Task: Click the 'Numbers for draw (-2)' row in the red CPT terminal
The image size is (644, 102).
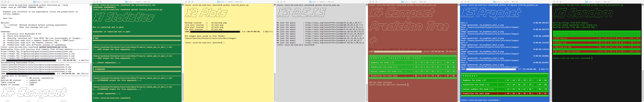Action: (x=413, y=63)
